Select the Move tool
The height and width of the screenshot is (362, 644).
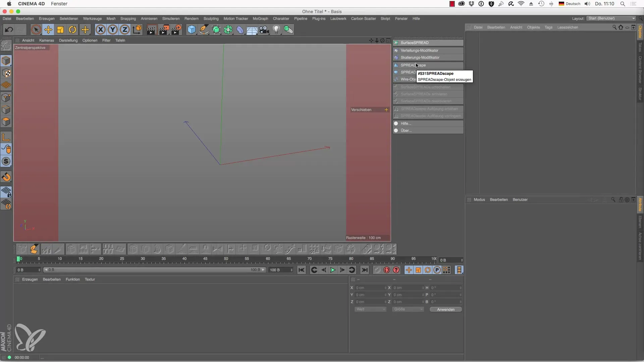pyautogui.click(x=48, y=30)
